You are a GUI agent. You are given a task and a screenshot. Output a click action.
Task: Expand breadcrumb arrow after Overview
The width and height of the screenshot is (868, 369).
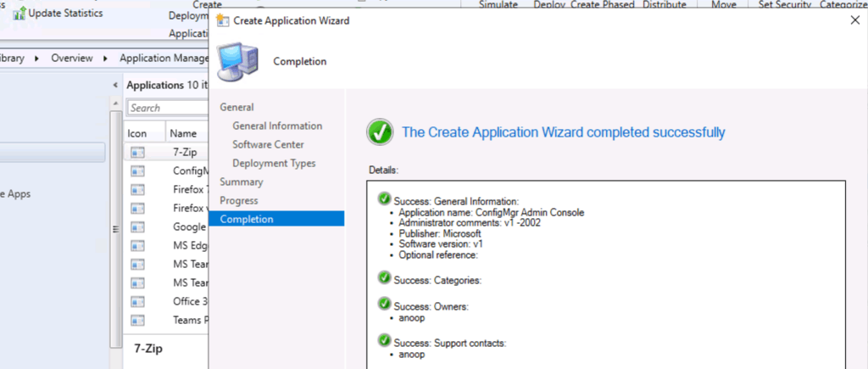(x=106, y=59)
